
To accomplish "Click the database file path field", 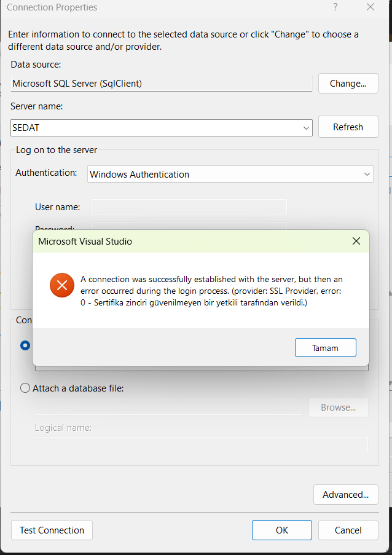I will (x=169, y=407).
